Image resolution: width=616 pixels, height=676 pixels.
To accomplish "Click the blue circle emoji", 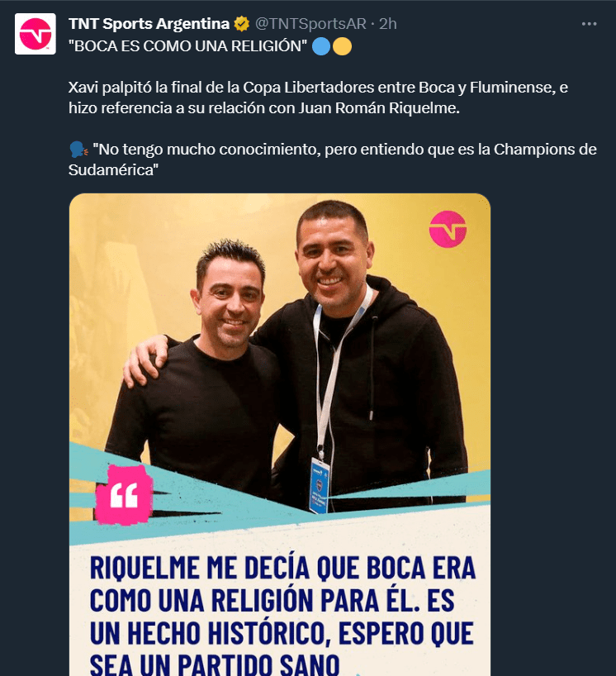I will coord(321,46).
